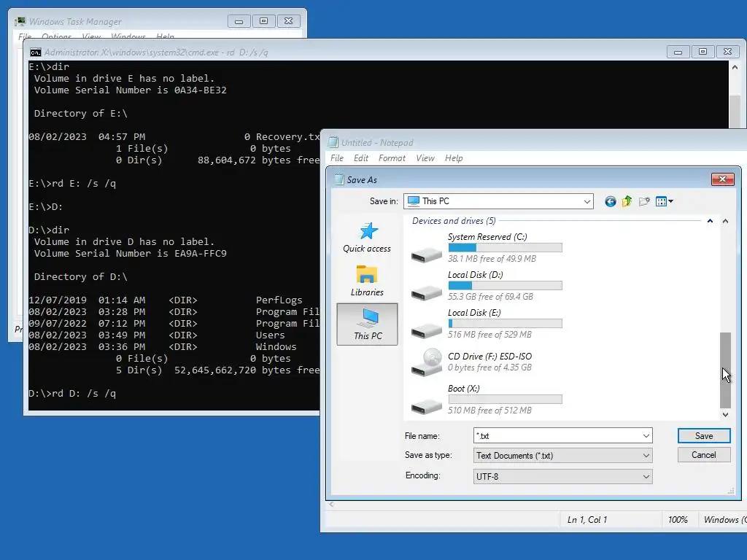Go up one folder level icon
747x560 pixels.
click(x=627, y=201)
